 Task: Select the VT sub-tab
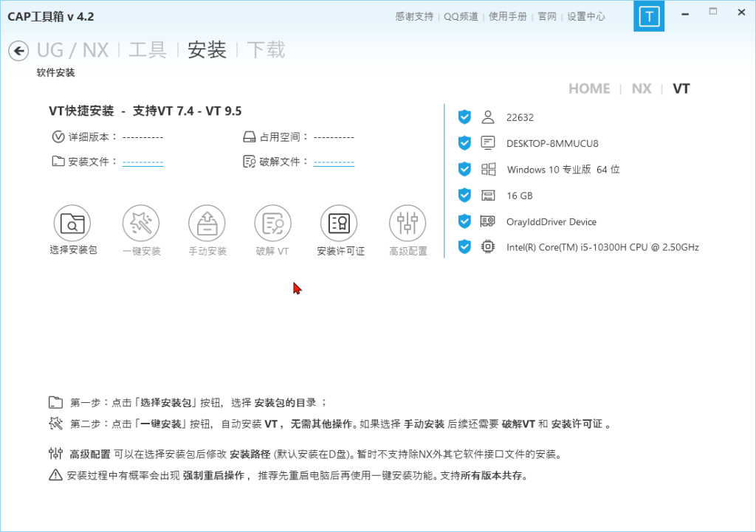(x=681, y=89)
